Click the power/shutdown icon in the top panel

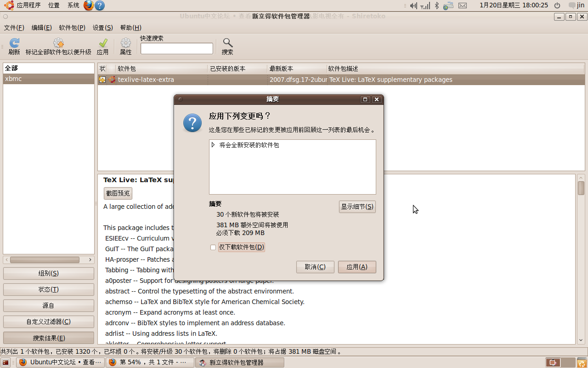(x=557, y=6)
